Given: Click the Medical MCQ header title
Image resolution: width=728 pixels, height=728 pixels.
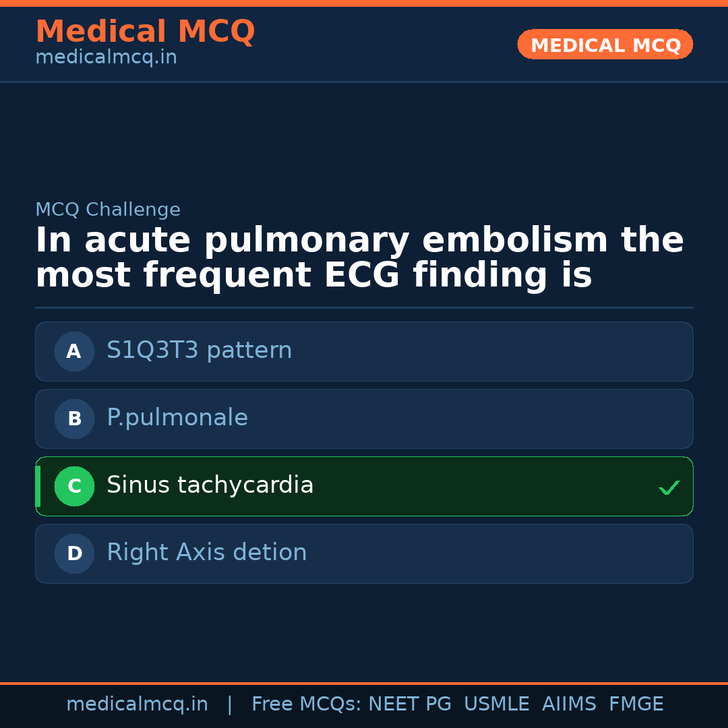Looking at the screenshot, I should (145, 32).
